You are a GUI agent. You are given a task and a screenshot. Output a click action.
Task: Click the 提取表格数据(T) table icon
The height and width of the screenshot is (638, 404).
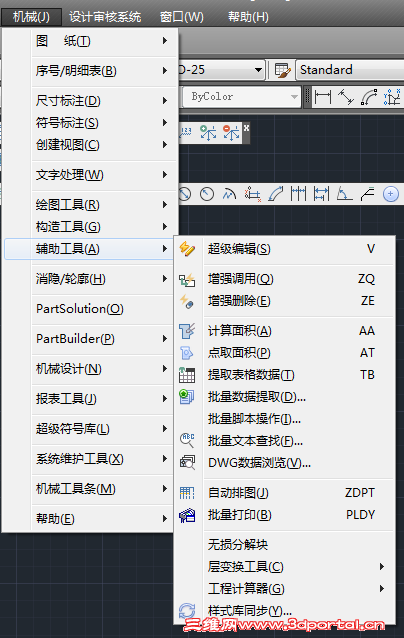[187, 375]
